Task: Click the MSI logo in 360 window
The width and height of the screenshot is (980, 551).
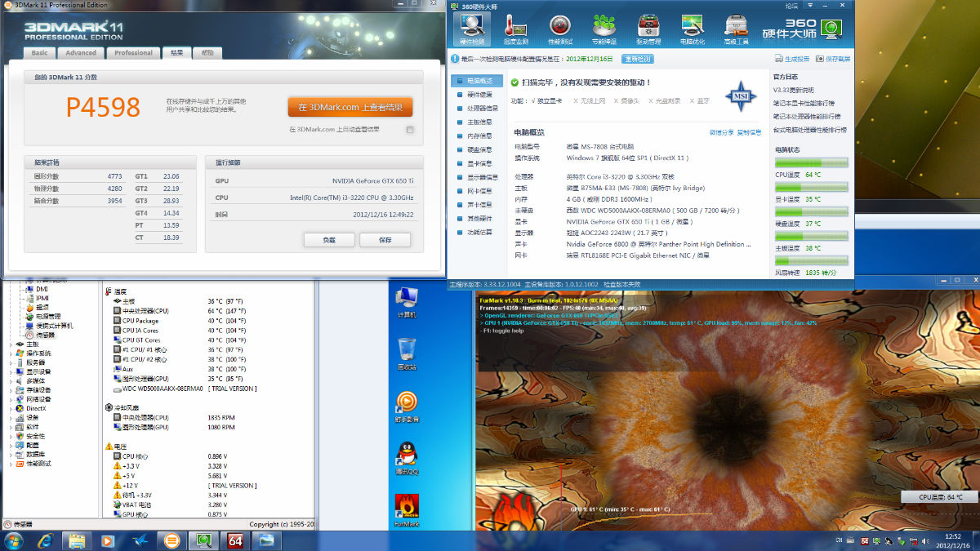Action: tap(741, 96)
